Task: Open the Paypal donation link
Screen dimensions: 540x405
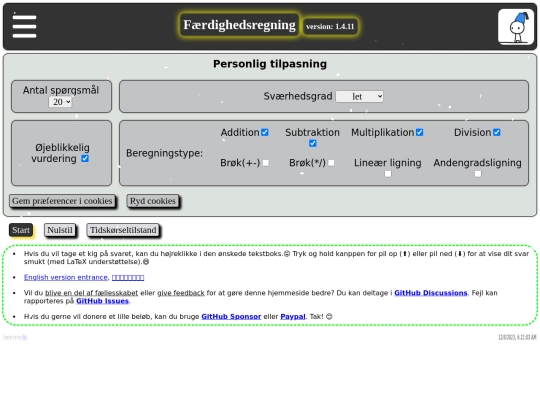Action: click(293, 316)
